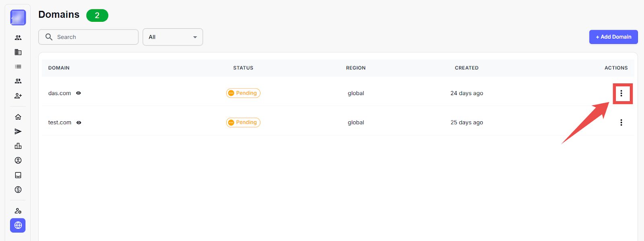Open the building/company icon in sidebar
Image resolution: width=644 pixels, height=241 pixels.
(18, 52)
